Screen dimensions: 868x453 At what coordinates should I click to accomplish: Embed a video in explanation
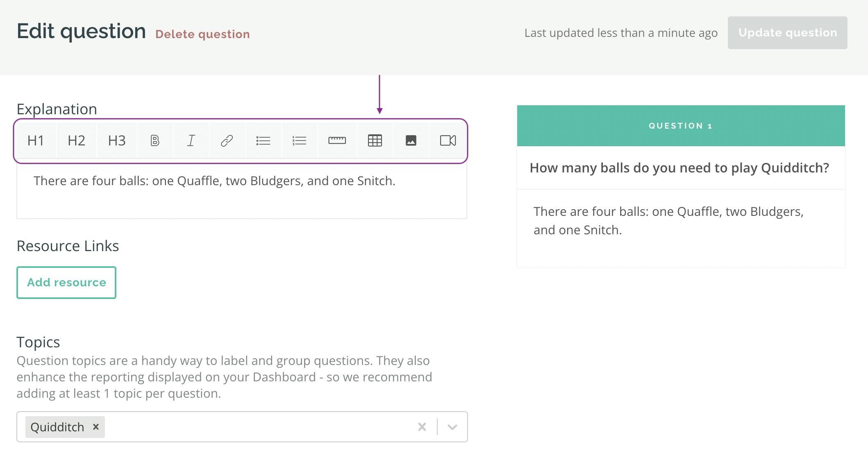(x=448, y=141)
